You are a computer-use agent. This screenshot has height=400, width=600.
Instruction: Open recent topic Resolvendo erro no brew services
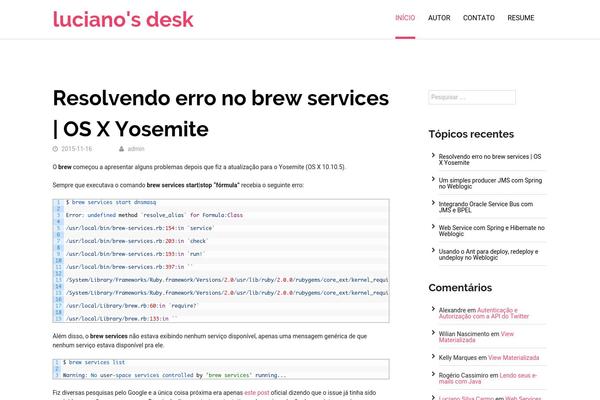tap(490, 160)
